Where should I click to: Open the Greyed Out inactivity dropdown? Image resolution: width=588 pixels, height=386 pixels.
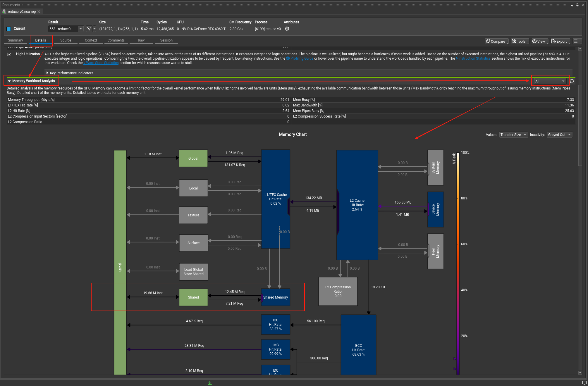click(x=559, y=135)
